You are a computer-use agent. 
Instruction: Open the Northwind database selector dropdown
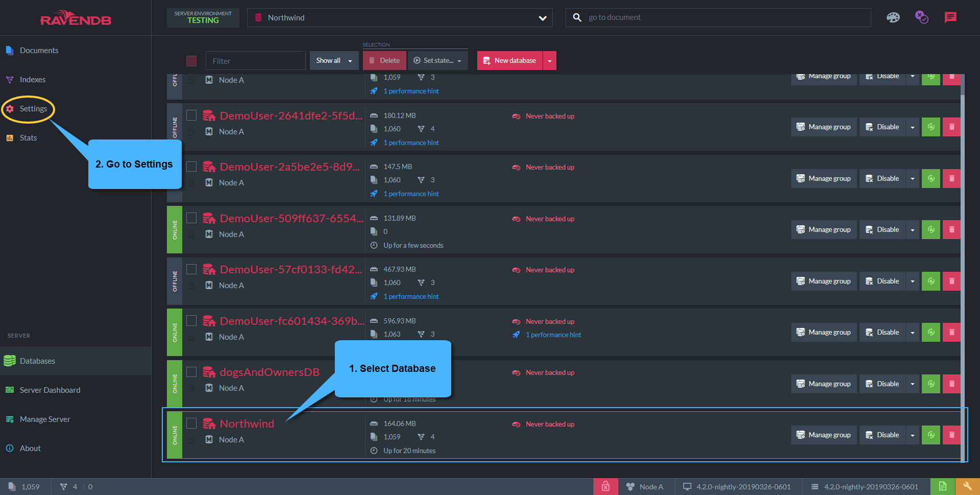point(400,17)
